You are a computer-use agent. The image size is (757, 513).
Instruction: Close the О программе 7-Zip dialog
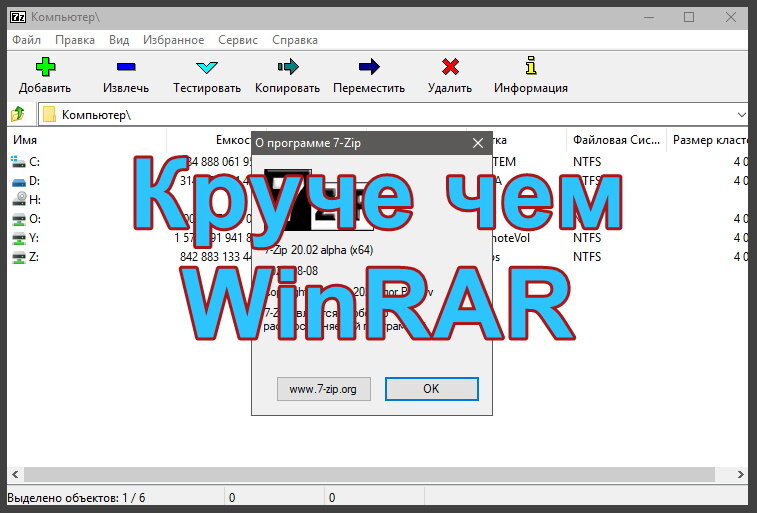click(x=478, y=143)
